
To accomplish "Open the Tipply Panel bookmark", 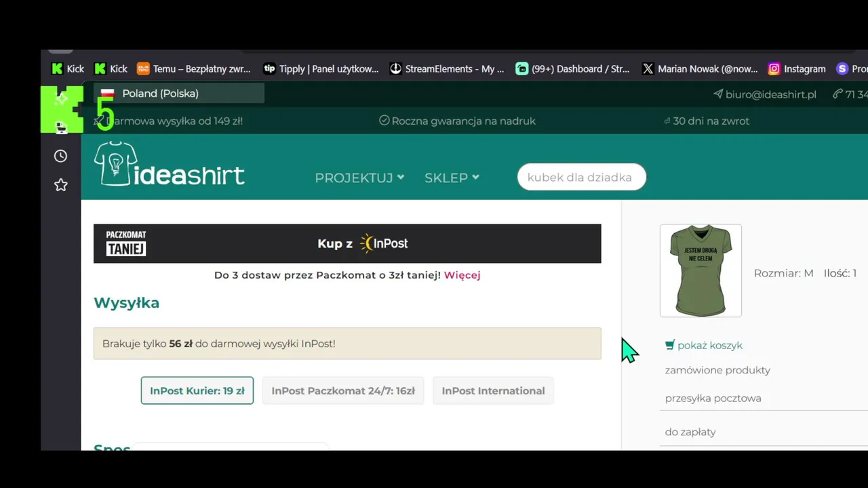I will click(x=321, y=68).
